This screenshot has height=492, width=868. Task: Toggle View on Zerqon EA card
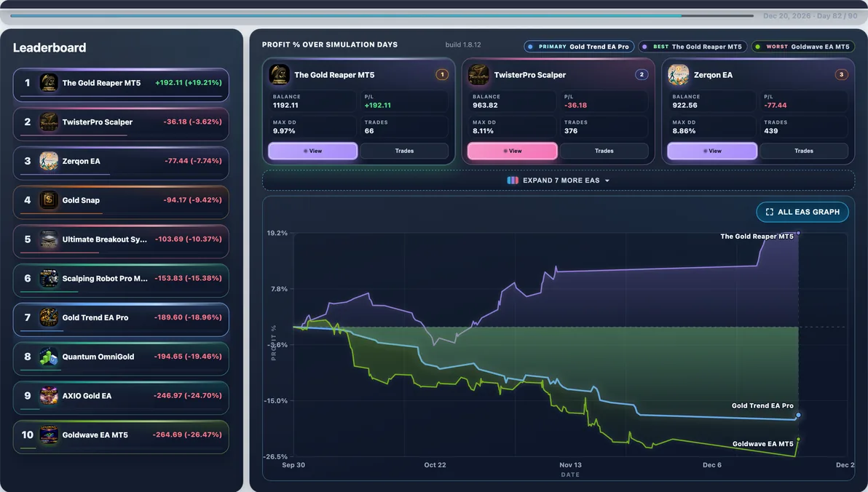pos(712,151)
